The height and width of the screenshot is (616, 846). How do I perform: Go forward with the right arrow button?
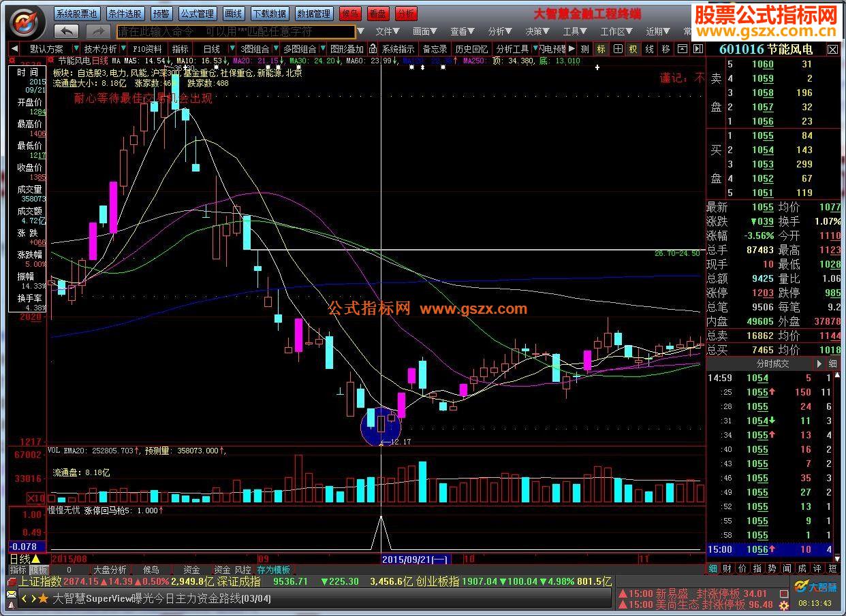tap(99, 31)
